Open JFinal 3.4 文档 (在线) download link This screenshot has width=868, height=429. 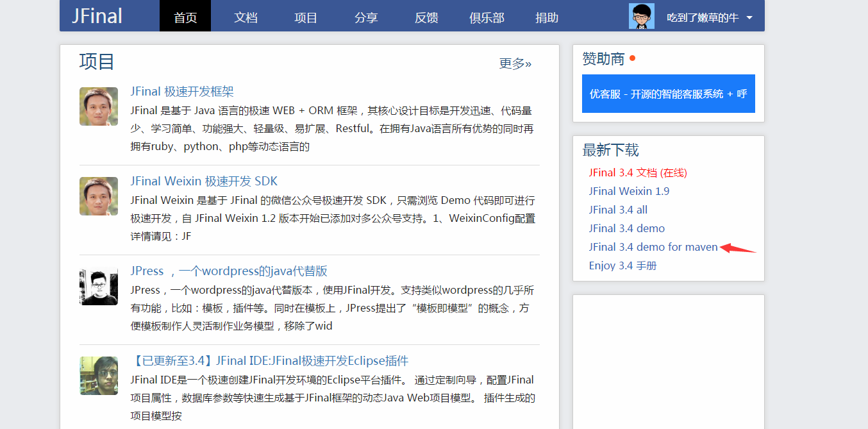point(638,172)
